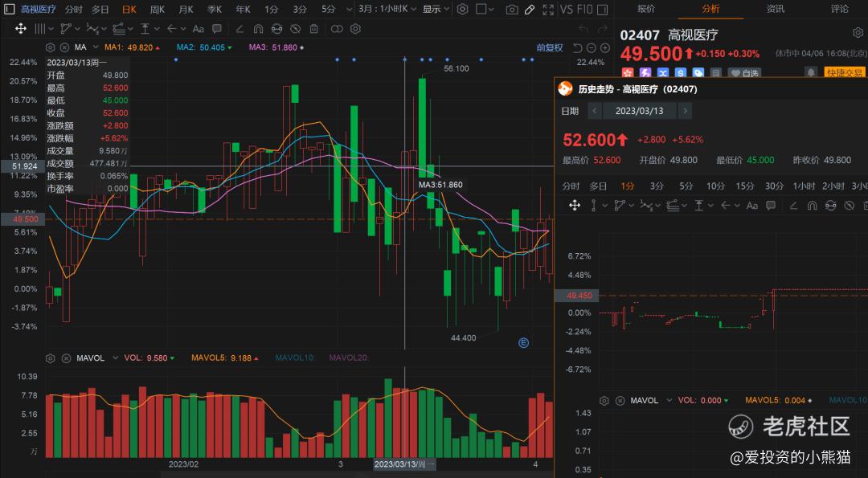Go to previous date in history window
This screenshot has height=478, width=868.
tap(595, 111)
